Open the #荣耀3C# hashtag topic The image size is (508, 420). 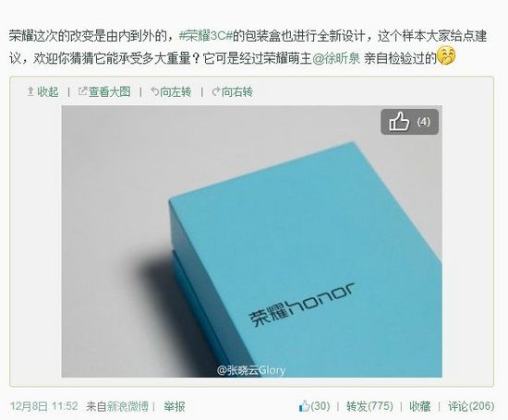pyautogui.click(x=206, y=36)
